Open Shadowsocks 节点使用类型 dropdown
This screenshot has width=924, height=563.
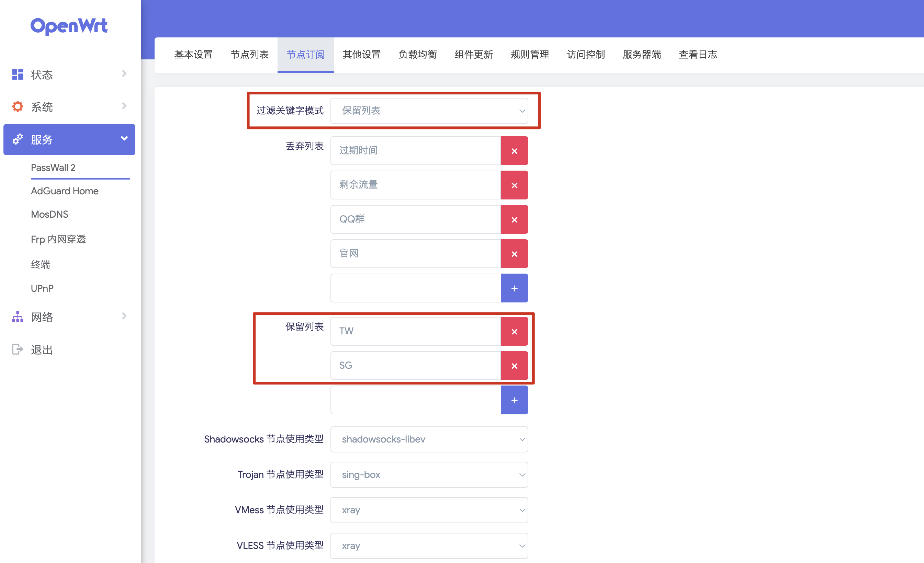[x=429, y=439]
